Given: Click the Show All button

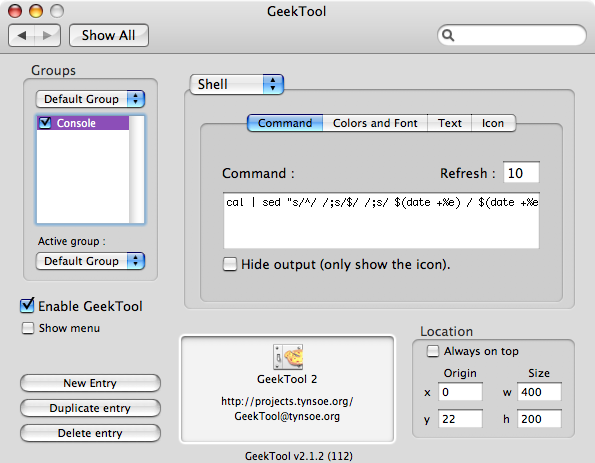Looking at the screenshot, I should click(x=109, y=36).
